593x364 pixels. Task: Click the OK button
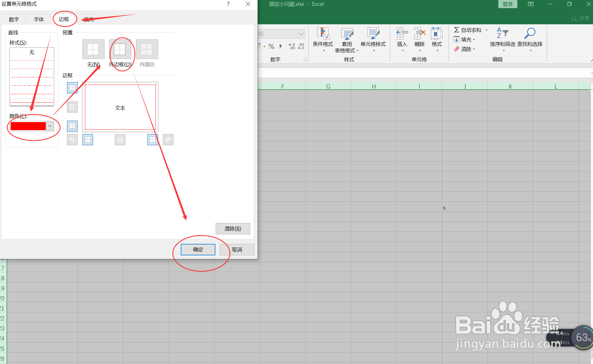pos(198,249)
